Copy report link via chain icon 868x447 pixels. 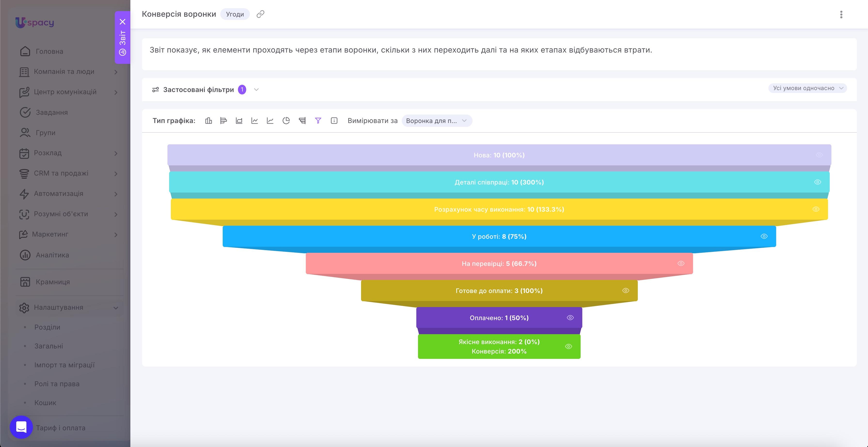(260, 14)
